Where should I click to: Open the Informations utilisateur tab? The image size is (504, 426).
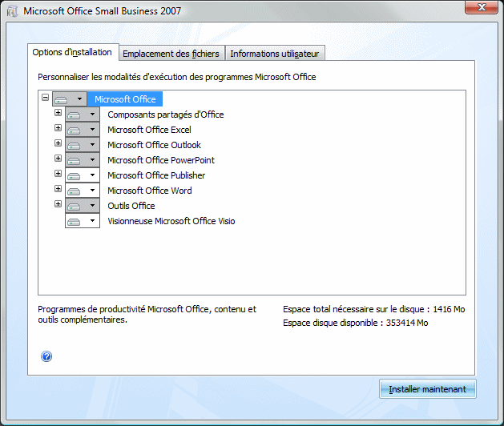275,54
